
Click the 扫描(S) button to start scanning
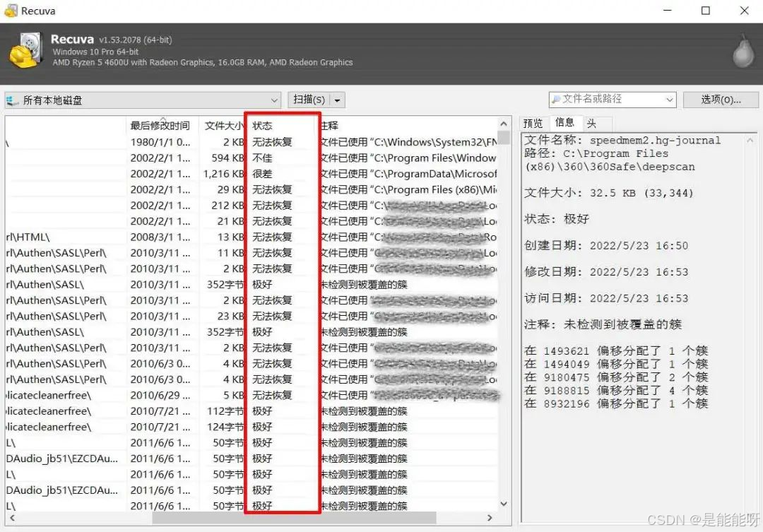[x=309, y=100]
